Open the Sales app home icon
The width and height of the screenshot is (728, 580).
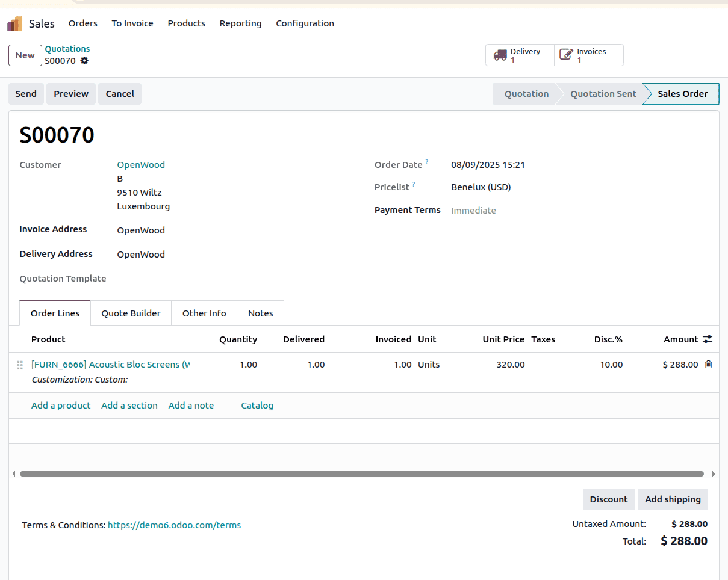click(x=14, y=23)
